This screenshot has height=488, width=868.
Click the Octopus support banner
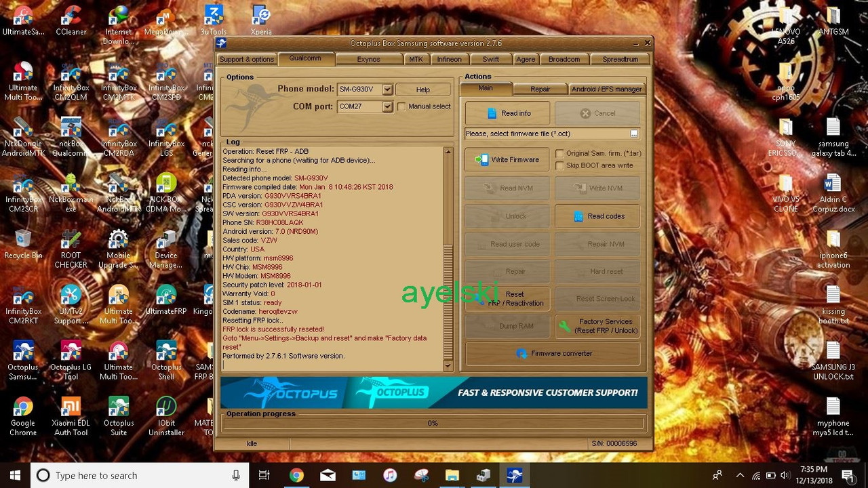[434, 392]
